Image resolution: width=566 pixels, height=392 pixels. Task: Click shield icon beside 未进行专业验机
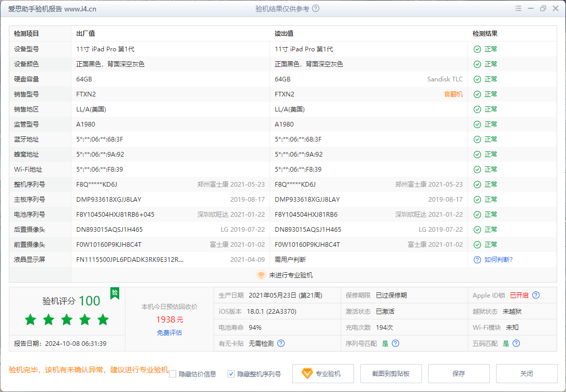click(x=261, y=275)
